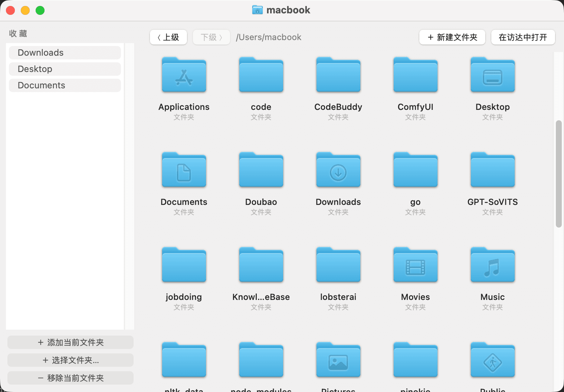
Task: Click the "ComfyUI" folder name label
Action: click(x=416, y=107)
